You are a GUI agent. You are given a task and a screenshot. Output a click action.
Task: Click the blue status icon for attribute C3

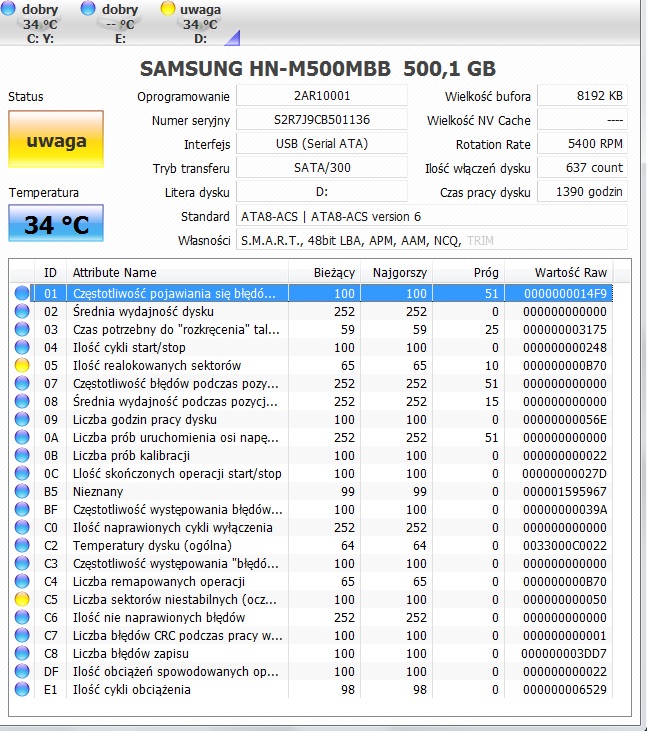[x=22, y=563]
